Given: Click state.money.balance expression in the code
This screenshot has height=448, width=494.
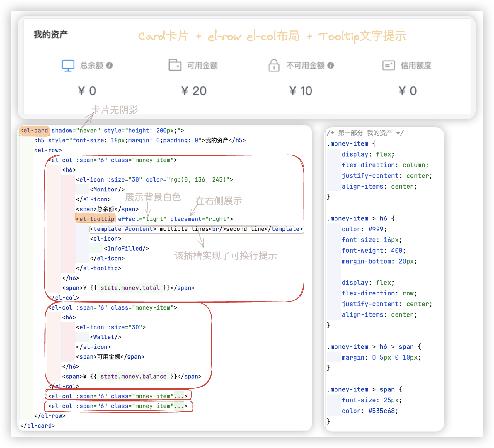Looking at the screenshot, I should coord(133,377).
